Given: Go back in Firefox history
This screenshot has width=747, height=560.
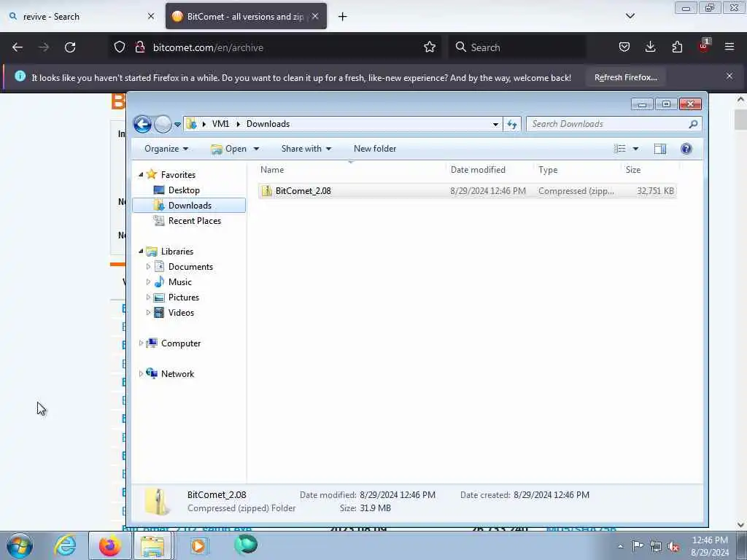Looking at the screenshot, I should (18, 47).
